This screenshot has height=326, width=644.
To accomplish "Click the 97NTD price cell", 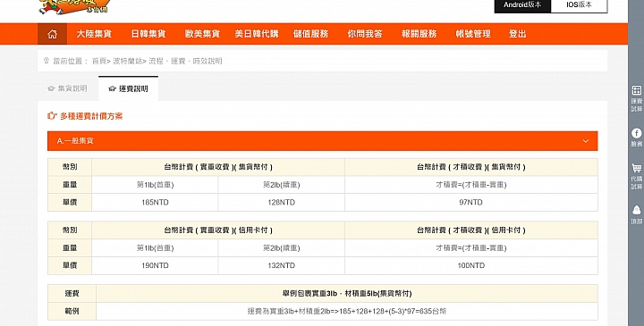I will [471, 203].
